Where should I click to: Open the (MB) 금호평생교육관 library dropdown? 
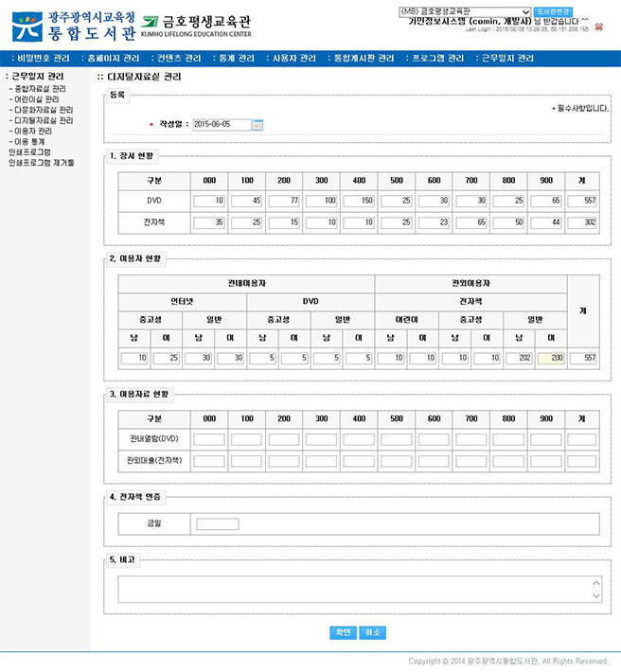(465, 12)
